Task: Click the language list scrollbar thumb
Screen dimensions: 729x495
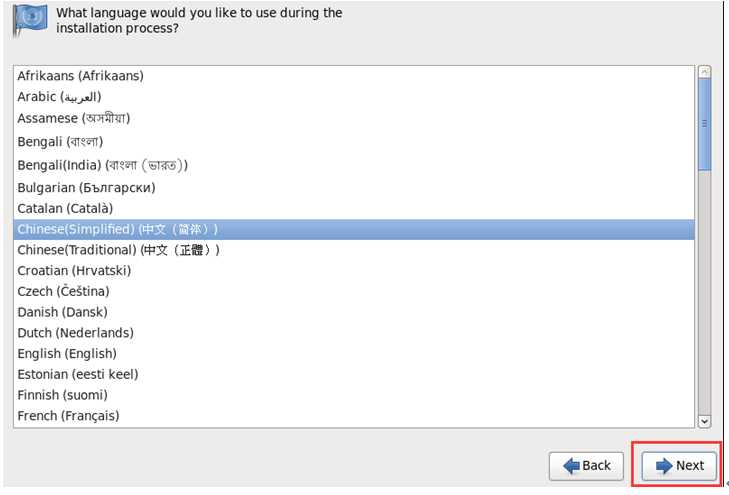Action: coord(704,124)
